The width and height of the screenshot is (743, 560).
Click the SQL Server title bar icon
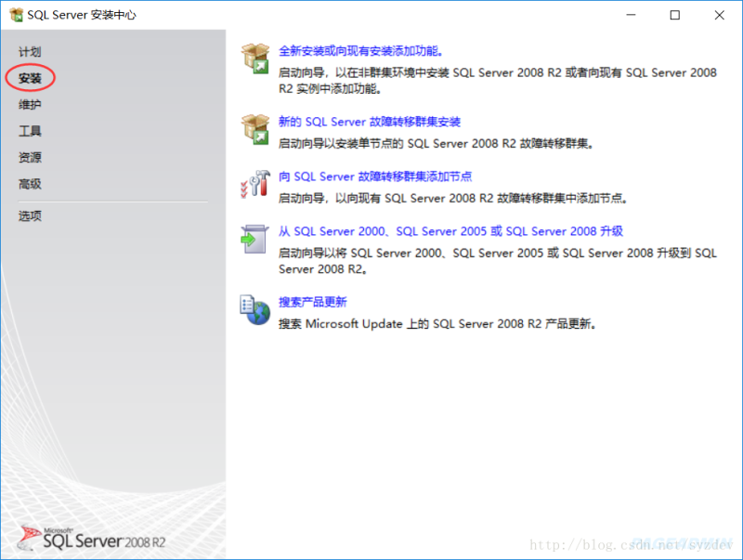(x=17, y=15)
